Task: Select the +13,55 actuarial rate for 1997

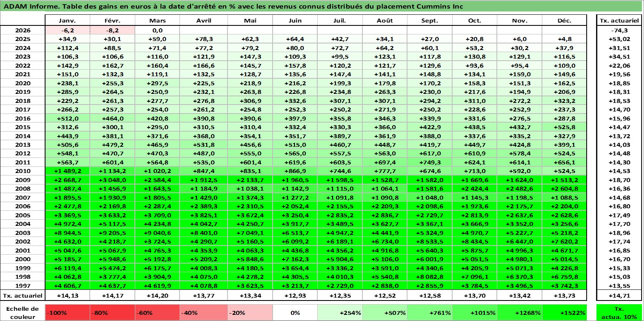Action: [619, 286]
